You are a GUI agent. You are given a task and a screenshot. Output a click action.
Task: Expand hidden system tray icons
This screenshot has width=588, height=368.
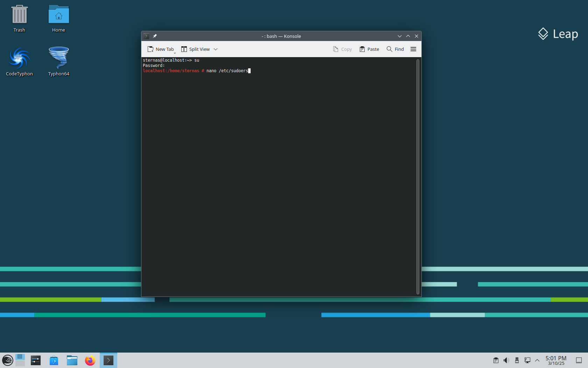point(537,360)
